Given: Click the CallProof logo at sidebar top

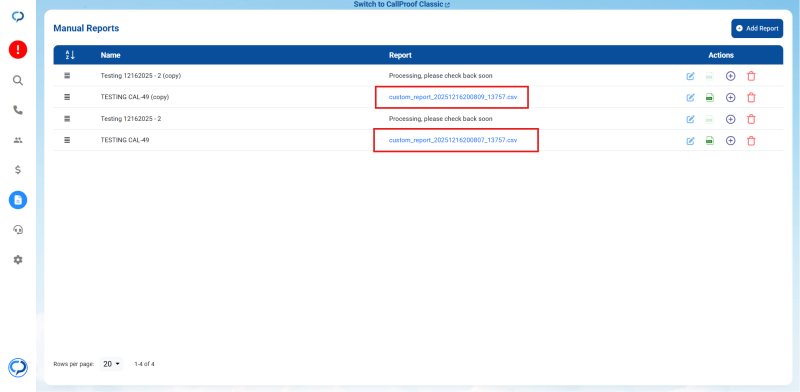Looking at the screenshot, I should [x=18, y=17].
